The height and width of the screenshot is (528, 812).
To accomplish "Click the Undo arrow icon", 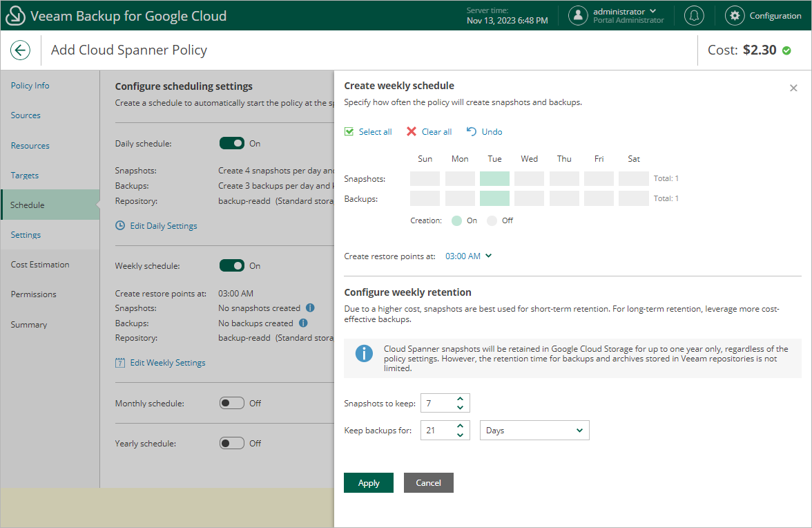I will [472, 132].
